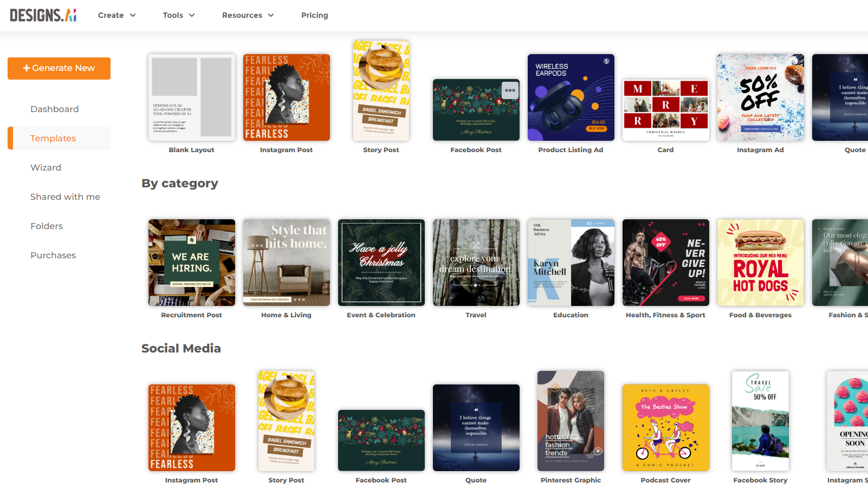Select the Pinterest Graphic template
The height and width of the screenshot is (496, 868).
point(571,421)
